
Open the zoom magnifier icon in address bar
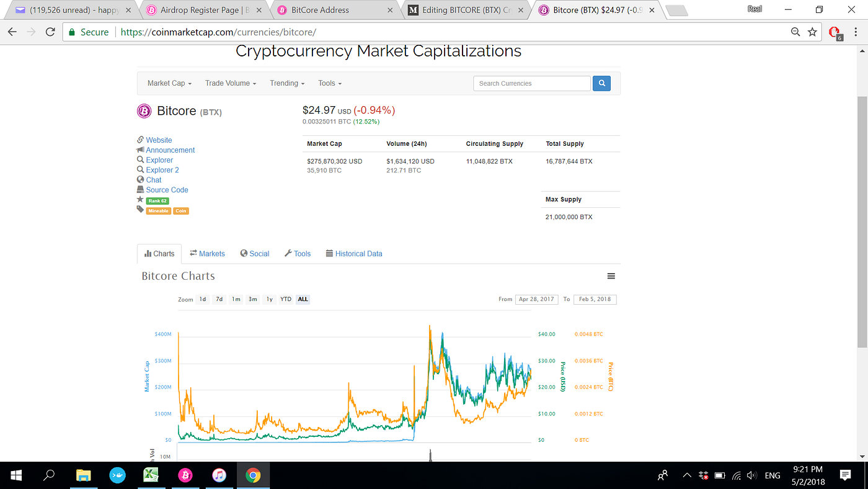pos(795,32)
